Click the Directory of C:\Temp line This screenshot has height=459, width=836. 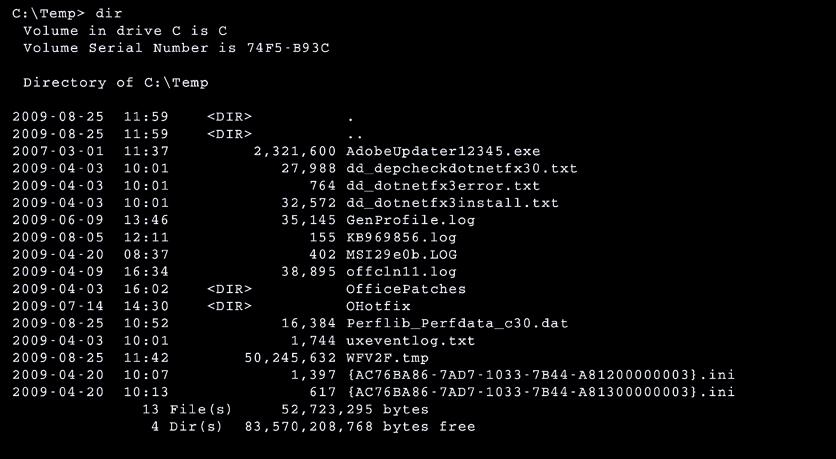click(116, 83)
